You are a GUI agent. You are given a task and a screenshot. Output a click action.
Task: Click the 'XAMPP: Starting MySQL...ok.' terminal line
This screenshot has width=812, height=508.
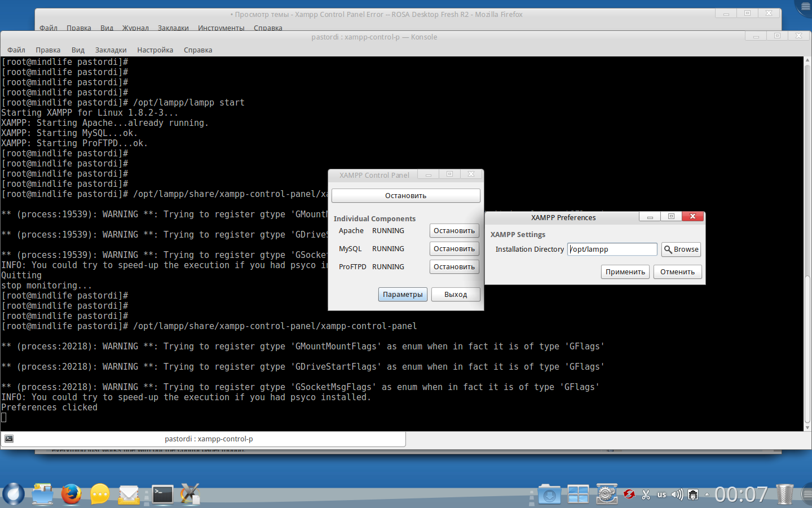69,133
